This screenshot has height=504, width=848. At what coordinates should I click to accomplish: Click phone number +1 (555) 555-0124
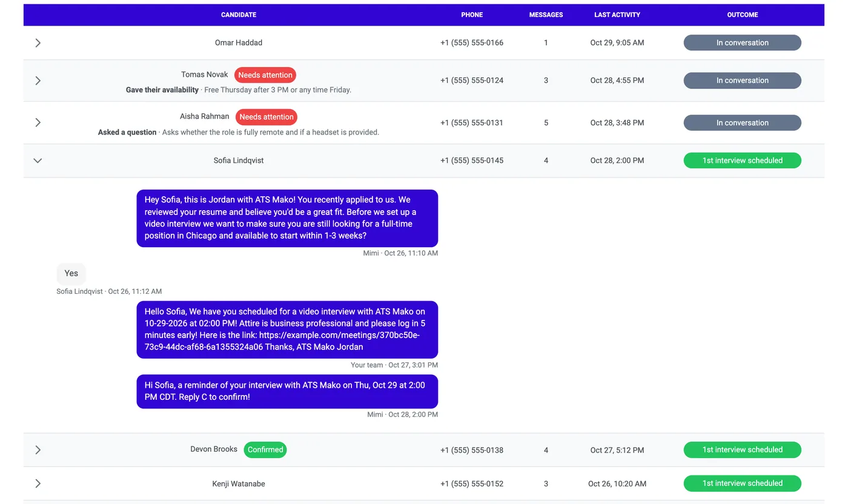point(472,81)
